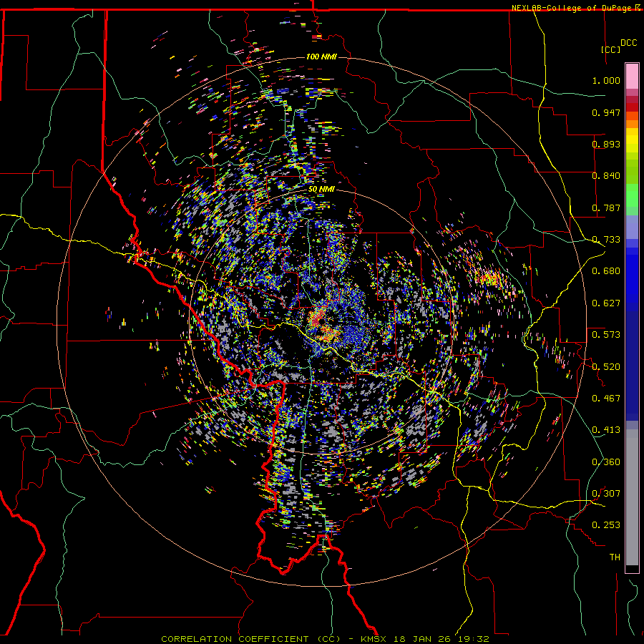644x644 pixels.
Task: Click the 0.680 legend value
Action: (x=606, y=271)
